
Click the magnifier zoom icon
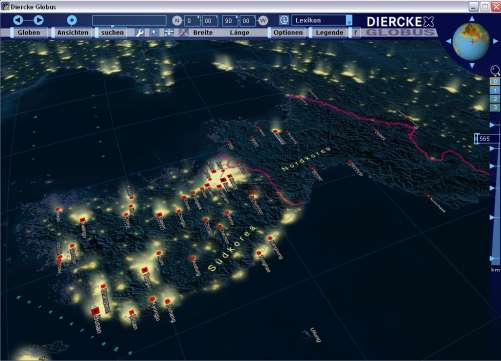coord(495,70)
